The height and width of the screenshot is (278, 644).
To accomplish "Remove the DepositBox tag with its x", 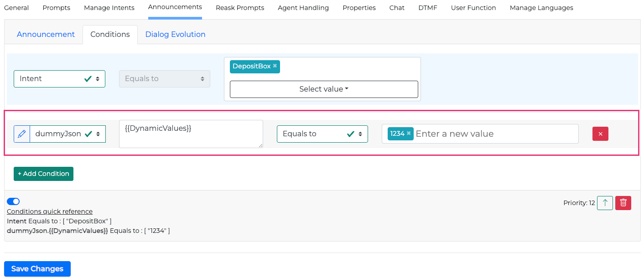I will 275,66.
